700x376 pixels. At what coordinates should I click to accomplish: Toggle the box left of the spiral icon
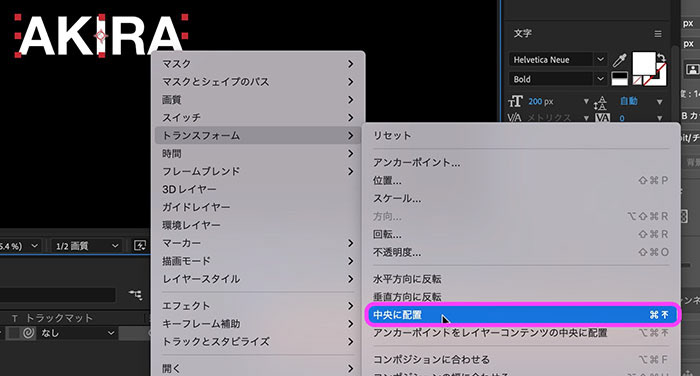point(14,333)
